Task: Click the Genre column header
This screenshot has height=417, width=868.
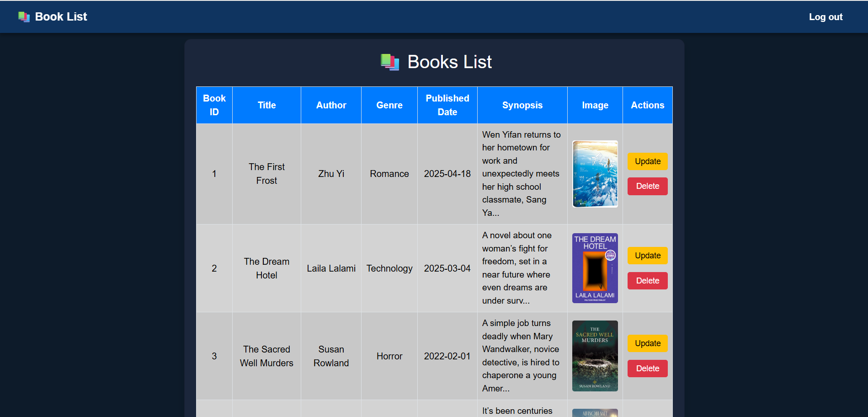Action: click(389, 105)
